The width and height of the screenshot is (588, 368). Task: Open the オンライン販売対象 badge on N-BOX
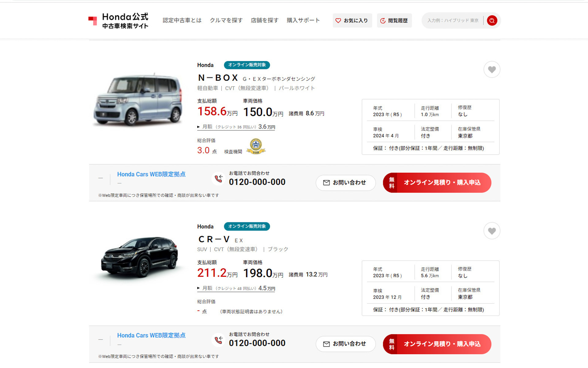(x=247, y=65)
